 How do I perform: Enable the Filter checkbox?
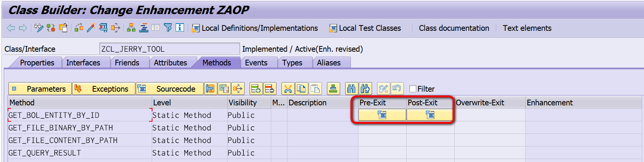point(413,89)
